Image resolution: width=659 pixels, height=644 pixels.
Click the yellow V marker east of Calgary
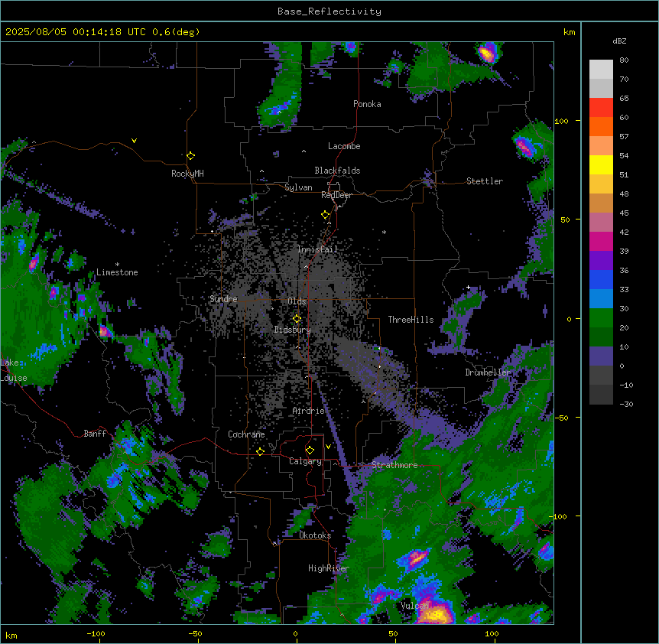328,447
